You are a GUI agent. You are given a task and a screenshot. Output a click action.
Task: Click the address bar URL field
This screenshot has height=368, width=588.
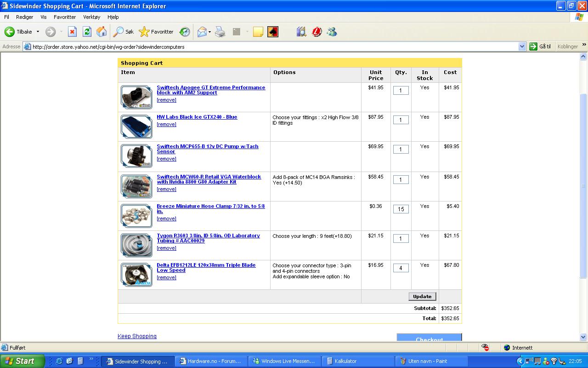(271, 46)
